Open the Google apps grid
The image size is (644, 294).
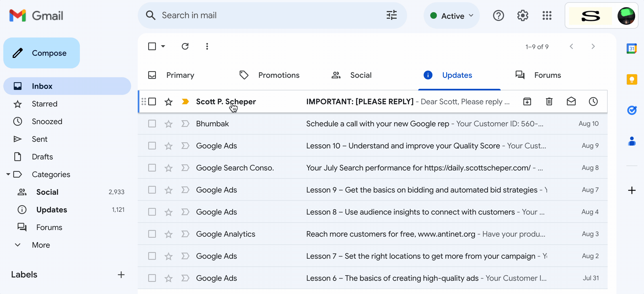coord(547,16)
